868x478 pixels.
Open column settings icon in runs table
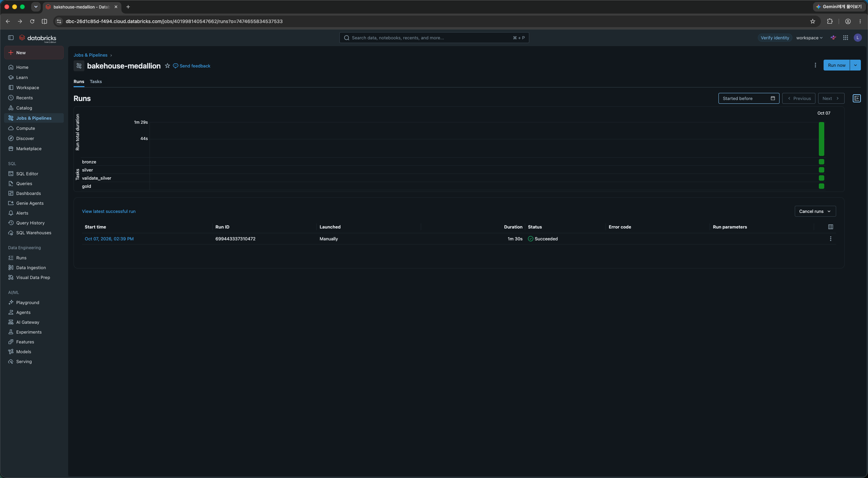(831, 227)
